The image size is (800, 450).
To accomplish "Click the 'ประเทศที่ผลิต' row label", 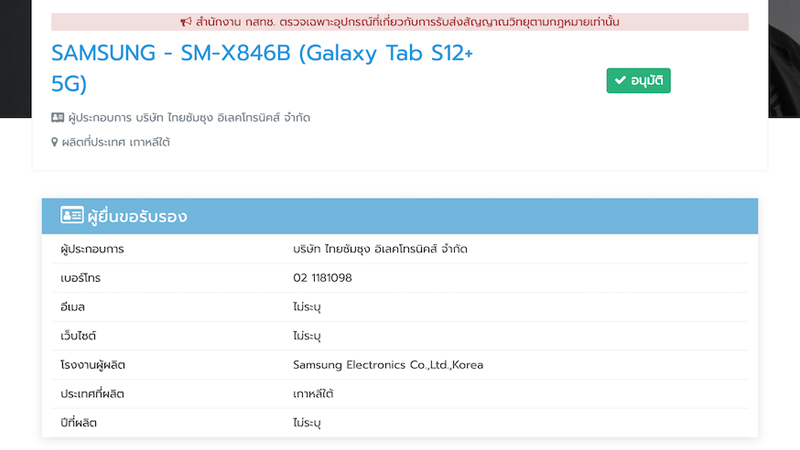I will (92, 394).
